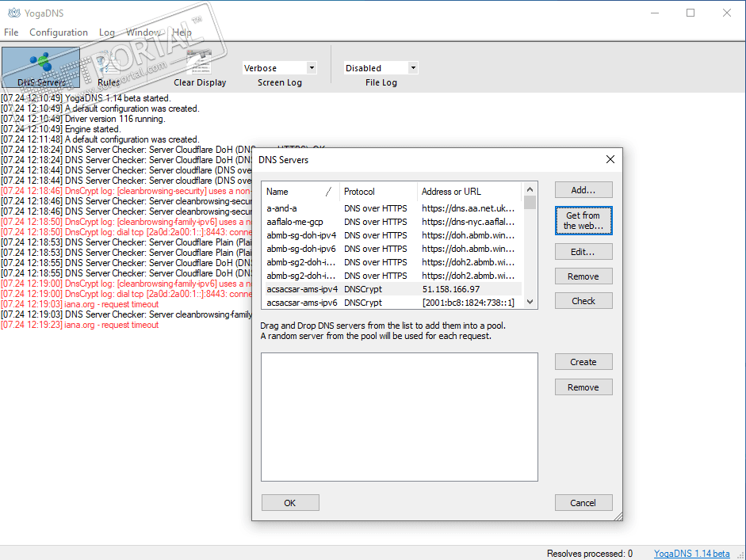Screen dimensions: 746x560
Task: Click the Edit... button
Action: [583, 252]
